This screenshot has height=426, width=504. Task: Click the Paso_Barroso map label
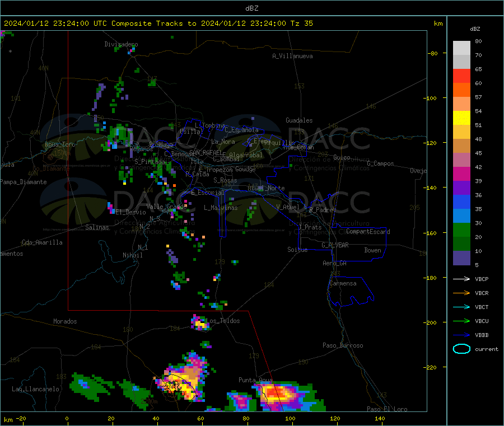(x=343, y=345)
